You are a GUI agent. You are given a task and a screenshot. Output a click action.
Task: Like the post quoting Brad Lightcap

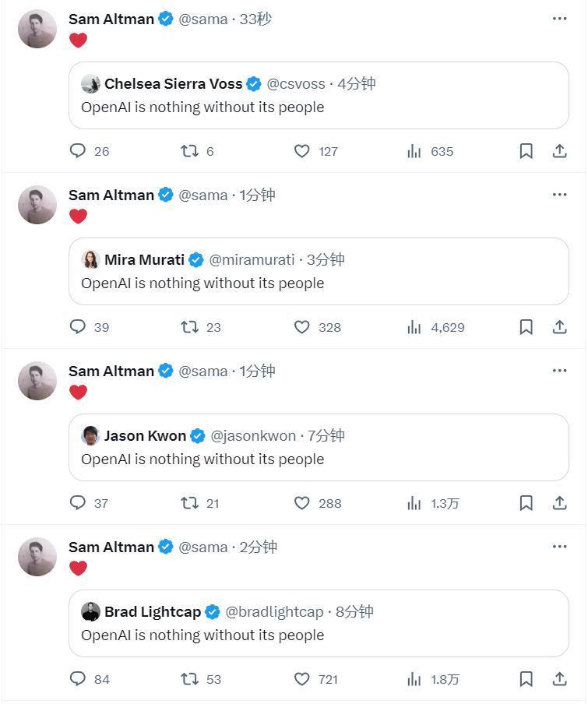tap(302, 679)
